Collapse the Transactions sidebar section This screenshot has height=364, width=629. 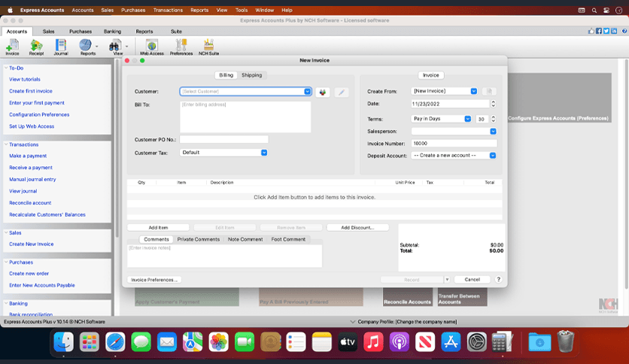pos(6,144)
